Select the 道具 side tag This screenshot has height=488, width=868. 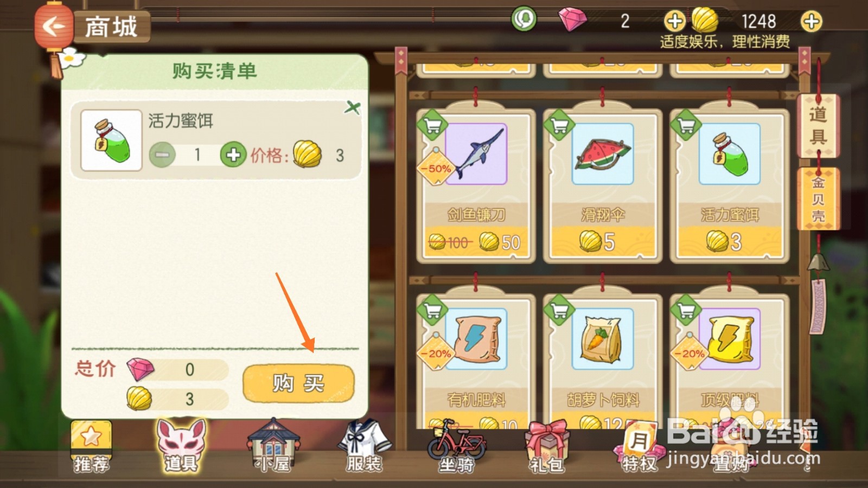tap(818, 126)
